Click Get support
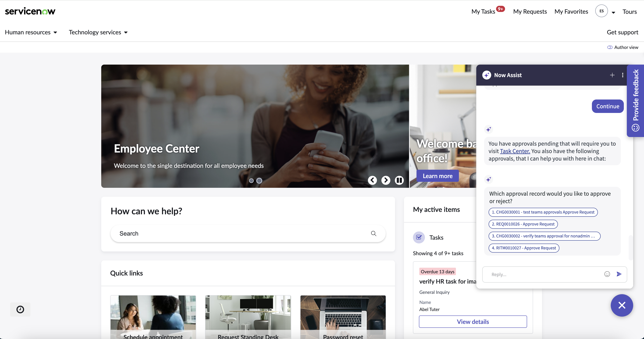This screenshot has height=339, width=644. 622,32
